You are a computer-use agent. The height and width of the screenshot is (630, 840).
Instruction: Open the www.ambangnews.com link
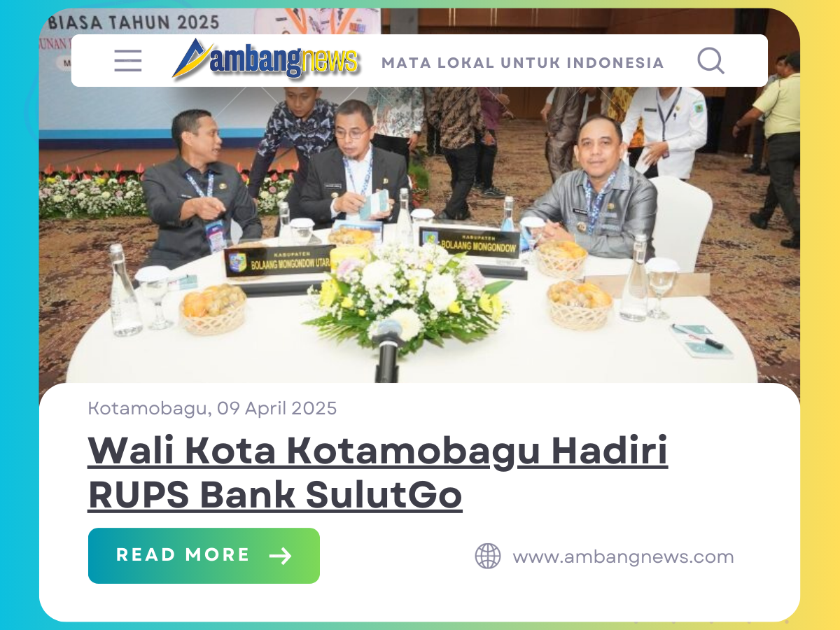coord(623,557)
